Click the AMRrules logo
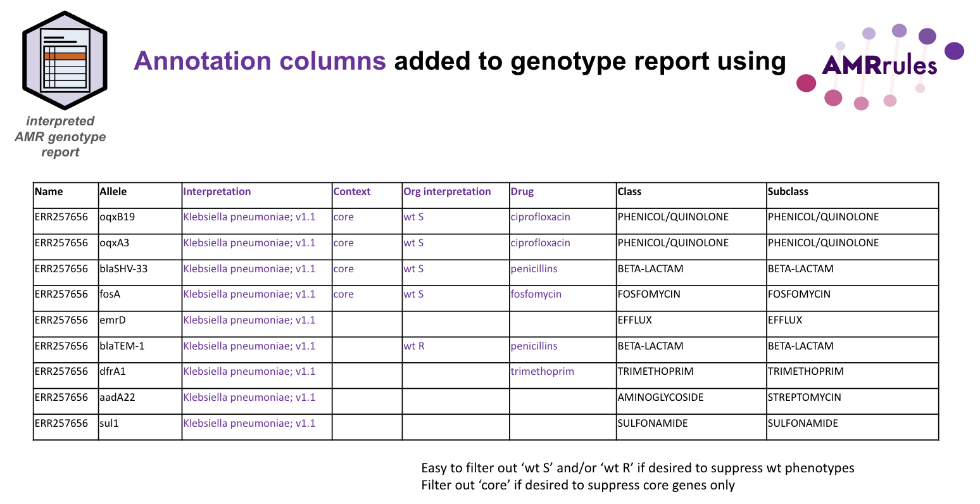This screenshot has height=504, width=980. point(880,66)
